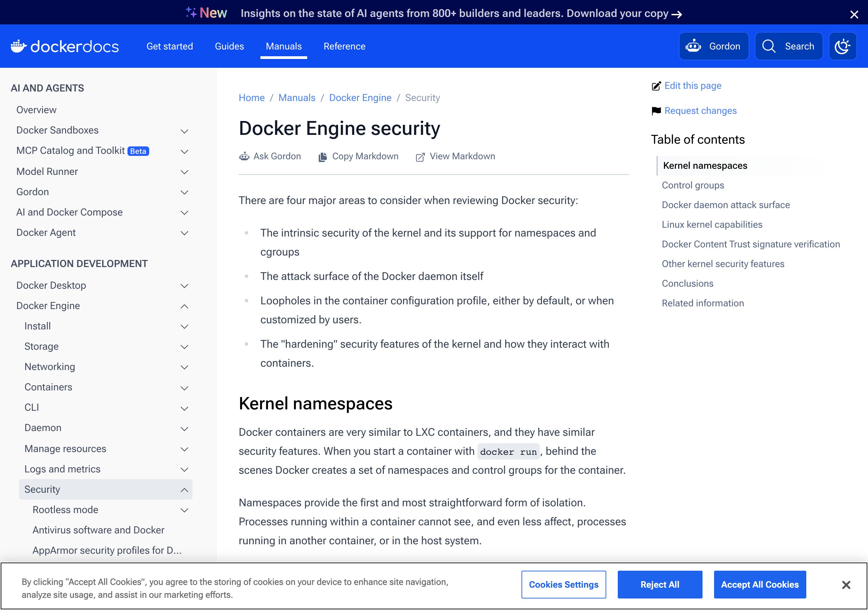
Task: Jump to Kernel namespaces in contents
Action: coord(705,165)
